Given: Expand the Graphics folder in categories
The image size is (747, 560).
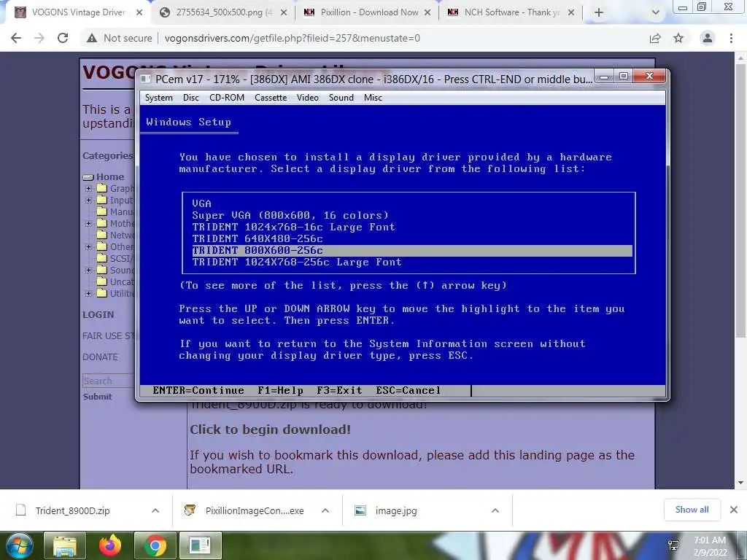Looking at the screenshot, I should pyautogui.click(x=88, y=189).
